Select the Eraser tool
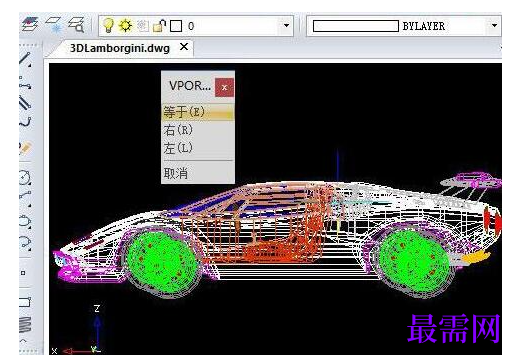519x360 pixels. click(x=25, y=148)
